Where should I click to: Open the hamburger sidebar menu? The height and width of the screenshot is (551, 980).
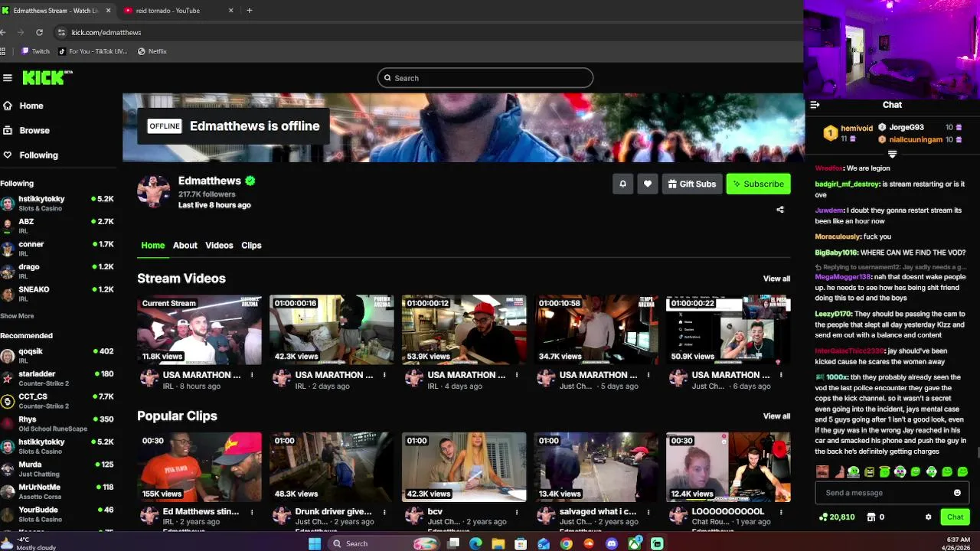tap(8, 77)
